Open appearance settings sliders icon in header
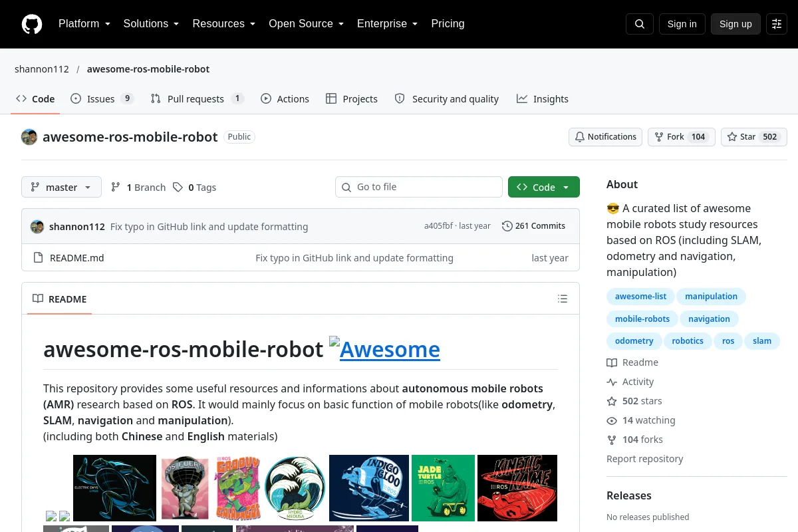 pyautogui.click(x=777, y=24)
